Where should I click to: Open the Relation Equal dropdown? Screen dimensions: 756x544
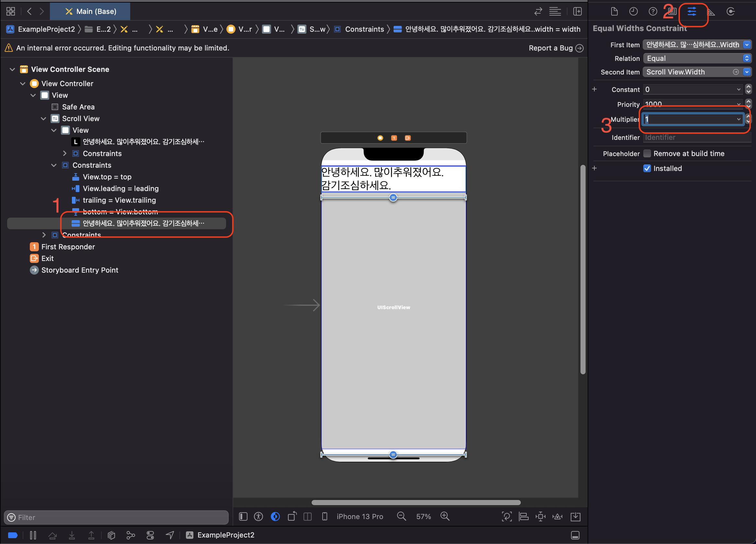point(697,58)
